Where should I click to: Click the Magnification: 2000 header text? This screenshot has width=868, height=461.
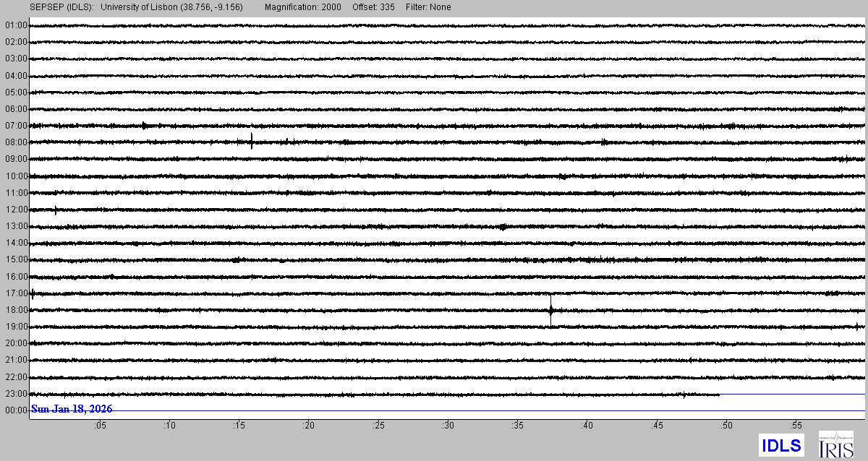pos(303,7)
